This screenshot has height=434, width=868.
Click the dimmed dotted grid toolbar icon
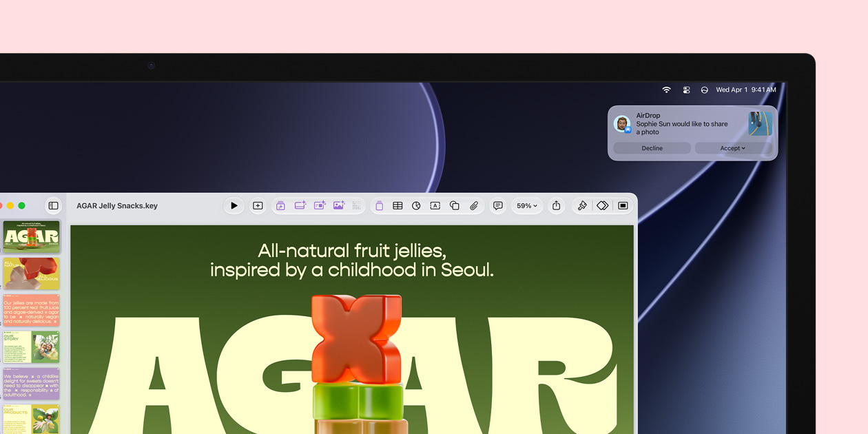point(357,206)
